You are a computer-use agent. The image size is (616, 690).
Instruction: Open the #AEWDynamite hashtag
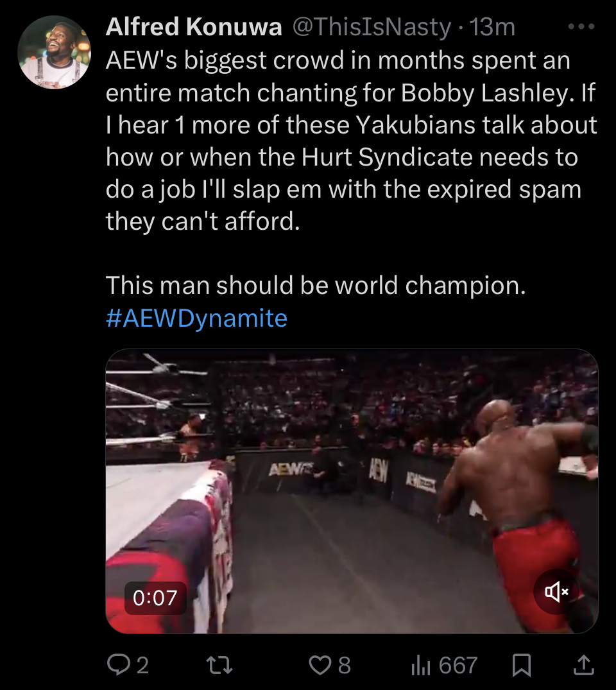point(196,318)
